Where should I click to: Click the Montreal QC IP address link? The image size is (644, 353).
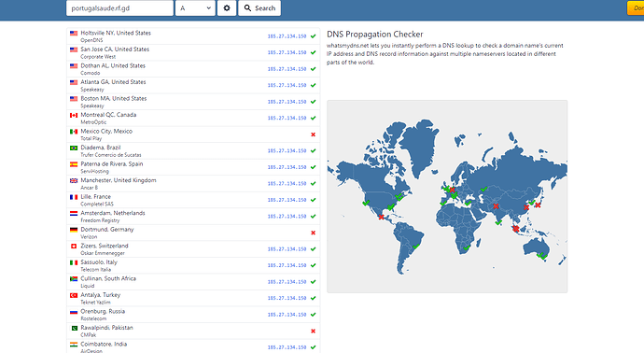tap(287, 118)
